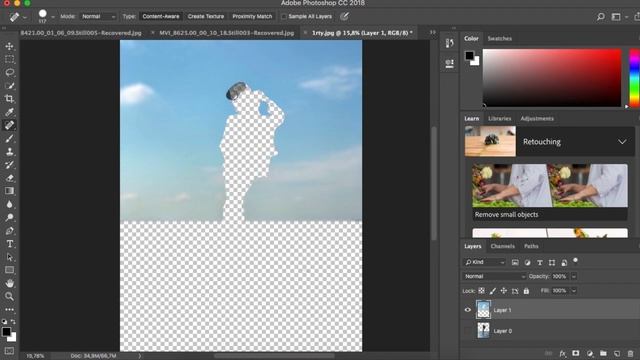Choose Proximity Match healing type

click(252, 16)
